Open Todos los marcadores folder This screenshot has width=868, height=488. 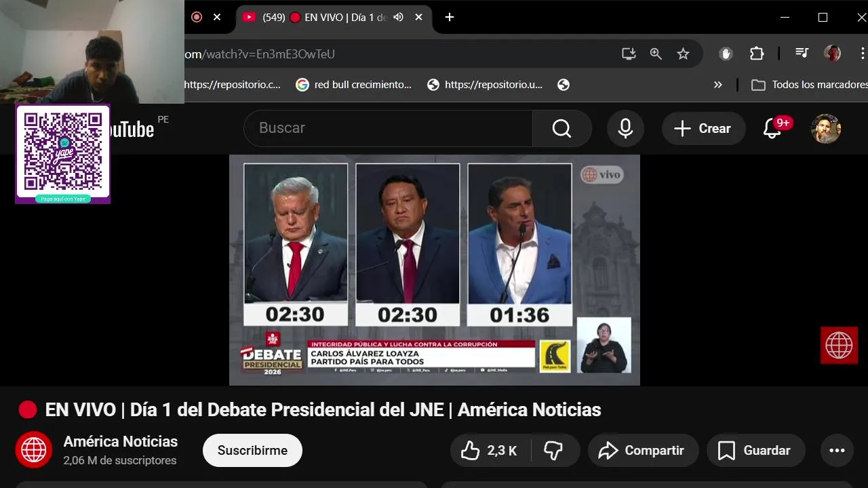tap(810, 85)
